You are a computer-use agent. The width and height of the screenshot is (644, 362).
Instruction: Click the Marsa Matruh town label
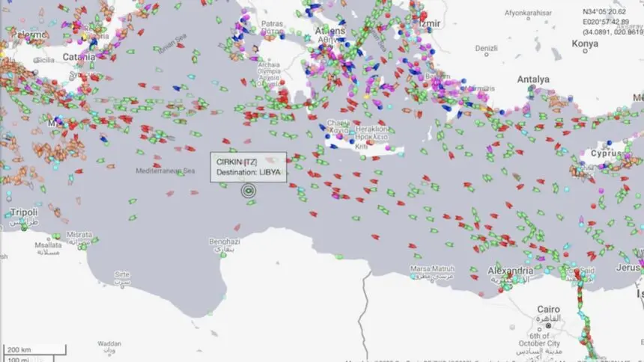[433, 269]
